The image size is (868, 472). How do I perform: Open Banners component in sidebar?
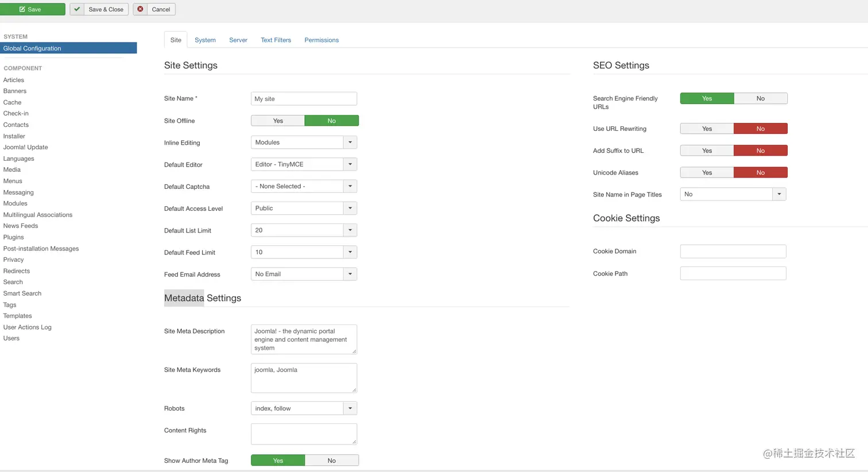click(x=15, y=91)
